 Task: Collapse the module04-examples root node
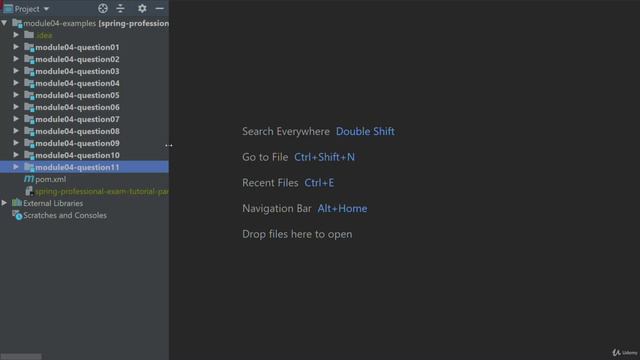coord(4,23)
